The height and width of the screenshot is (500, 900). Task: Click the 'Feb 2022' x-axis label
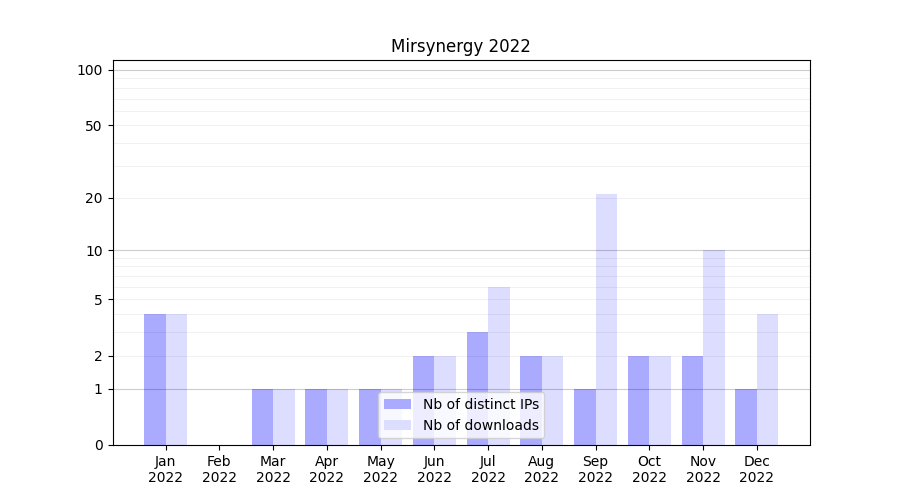pos(219,469)
